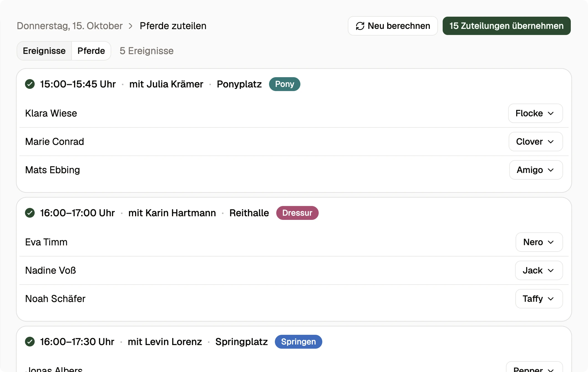Viewport: 588px width, 372px height.
Task: Open the Nero dropdown for Eva Timm
Action: coord(539,242)
